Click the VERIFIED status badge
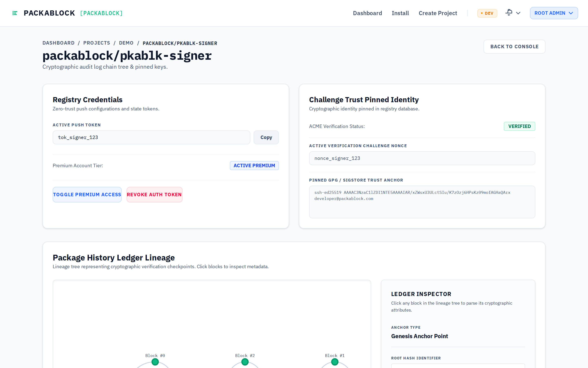The width and height of the screenshot is (588, 368). (x=519, y=126)
